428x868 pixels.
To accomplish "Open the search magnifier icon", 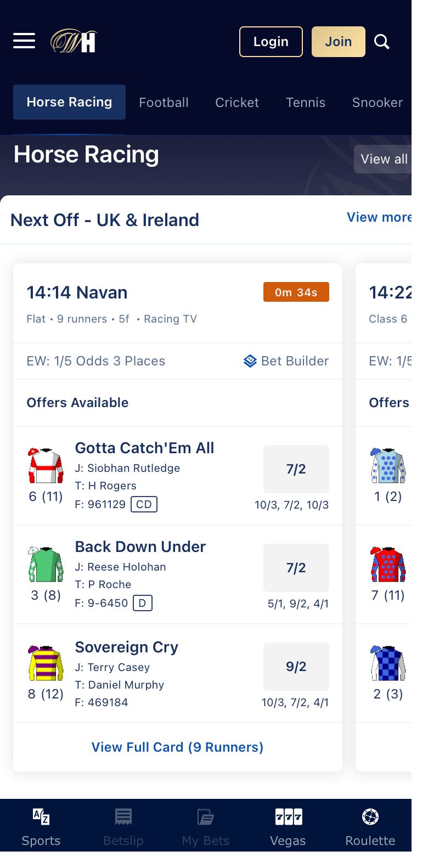I will click(x=382, y=42).
